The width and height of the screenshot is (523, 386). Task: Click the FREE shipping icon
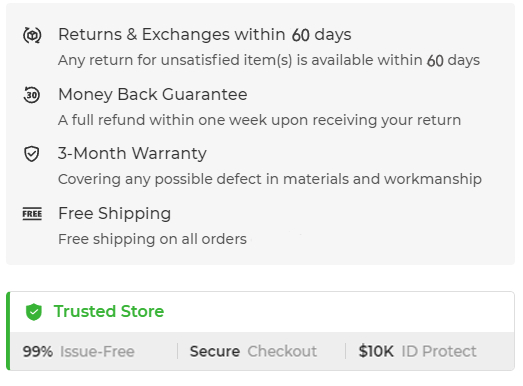click(x=32, y=214)
